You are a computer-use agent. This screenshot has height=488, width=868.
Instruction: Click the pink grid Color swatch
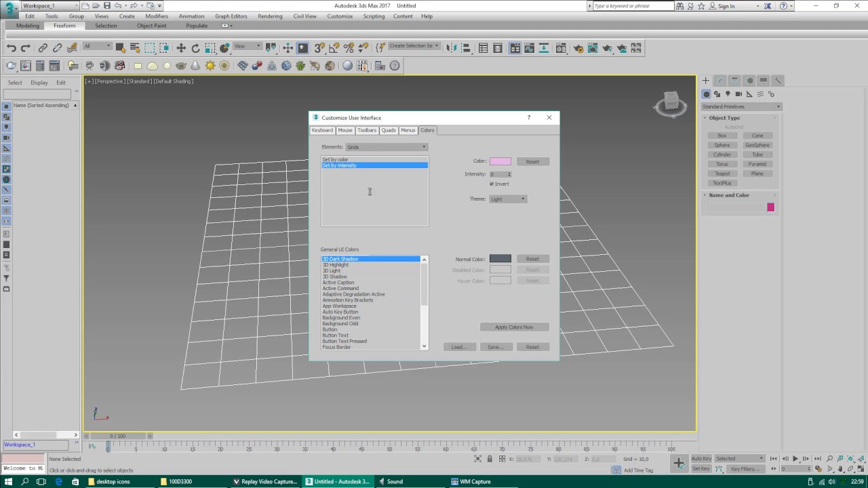[500, 161]
